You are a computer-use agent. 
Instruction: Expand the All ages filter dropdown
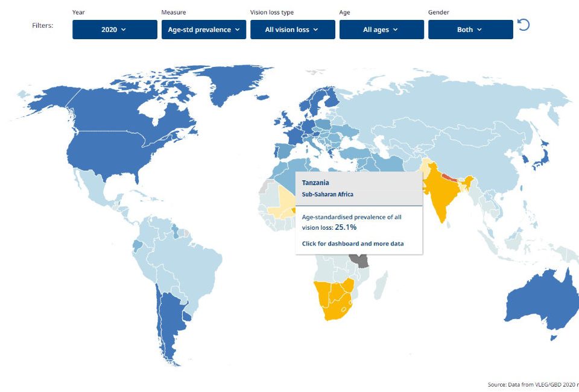[x=382, y=30]
